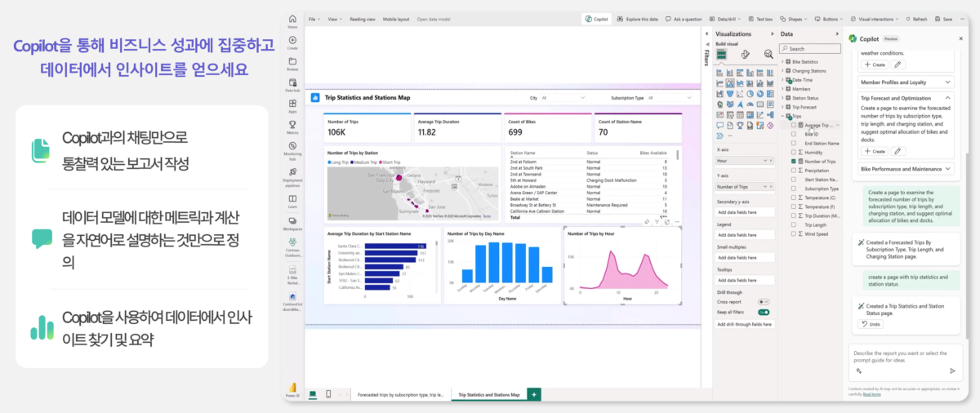The image size is (980, 413).
Task: Create the Trip Forecast and Optimization page
Action: 874,151
